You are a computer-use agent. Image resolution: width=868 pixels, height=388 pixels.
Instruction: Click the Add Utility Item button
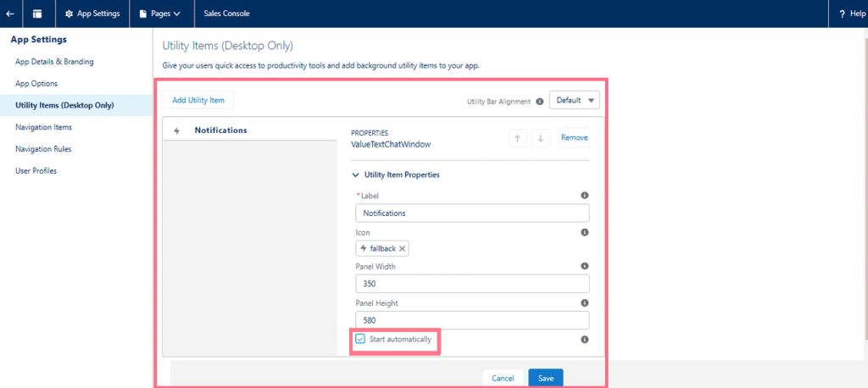pos(198,100)
